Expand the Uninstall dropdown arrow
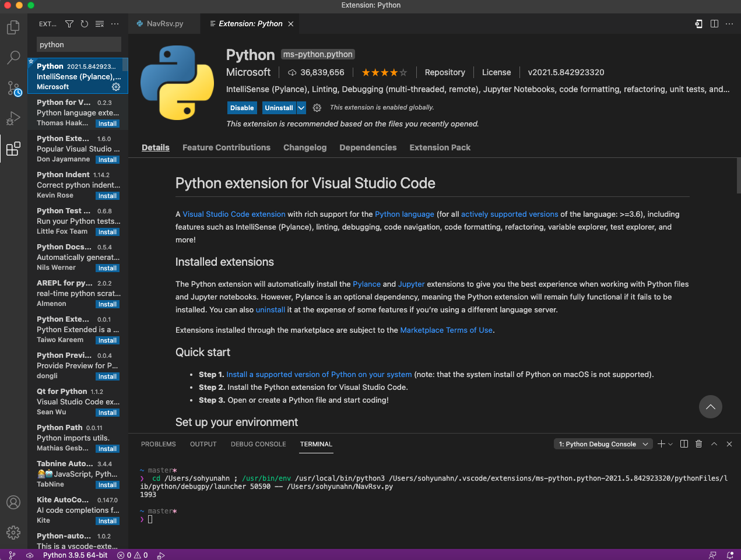 point(301,108)
